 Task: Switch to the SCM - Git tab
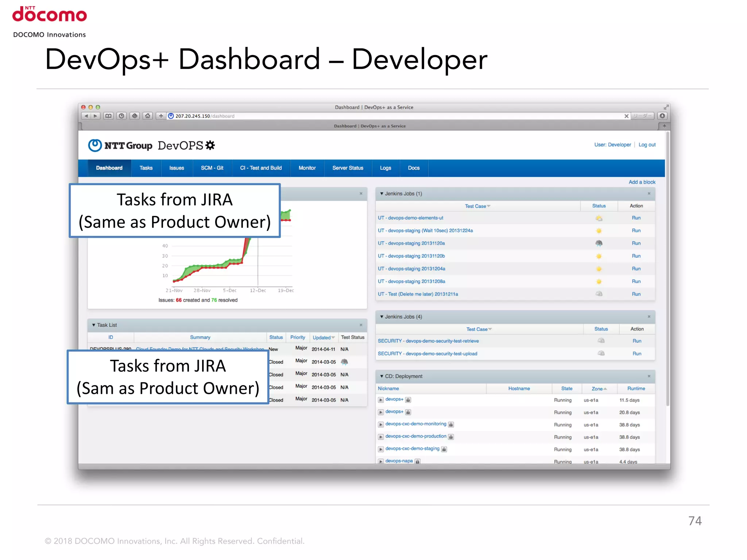212,168
